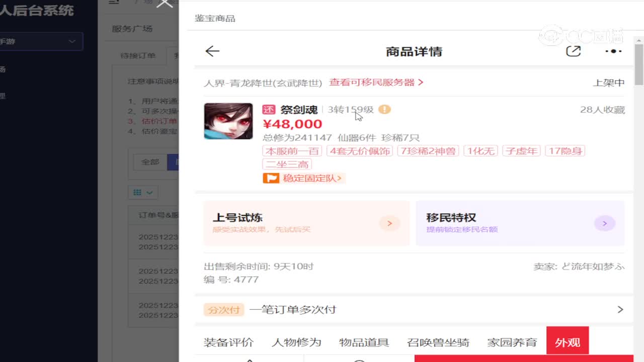
Task: Click the orange 稳定固定队 flag icon
Action: coord(271,178)
